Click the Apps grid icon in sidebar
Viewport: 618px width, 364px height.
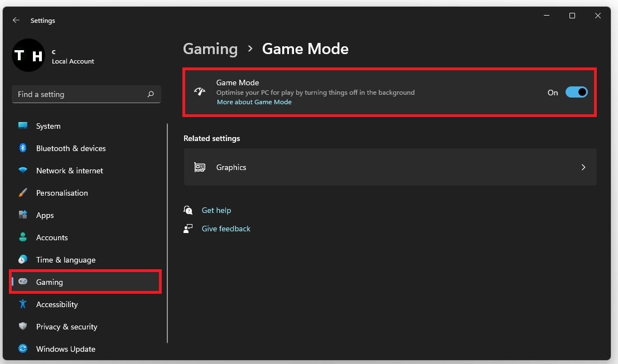coord(23,215)
